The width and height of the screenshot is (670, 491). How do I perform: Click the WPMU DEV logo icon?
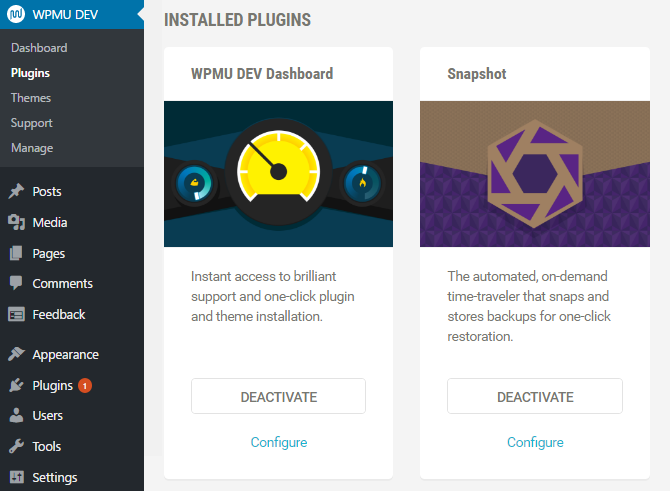point(16,14)
